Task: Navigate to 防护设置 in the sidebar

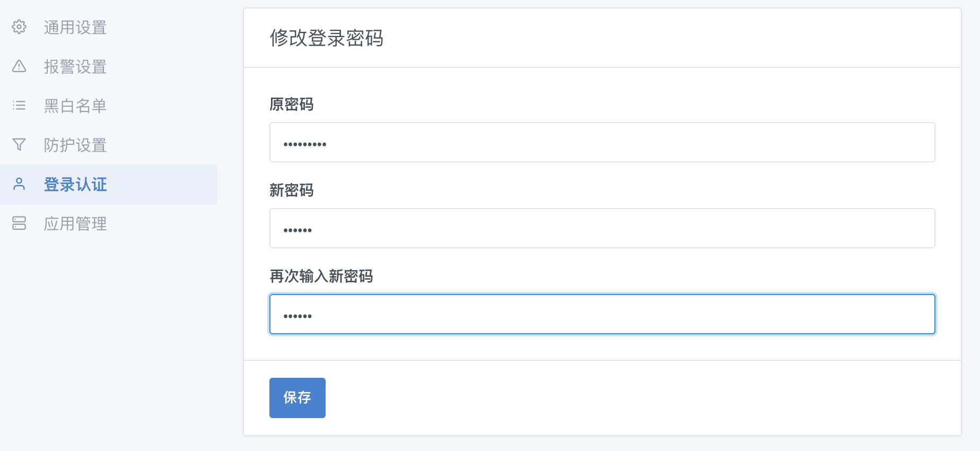Action: pyautogui.click(x=75, y=145)
